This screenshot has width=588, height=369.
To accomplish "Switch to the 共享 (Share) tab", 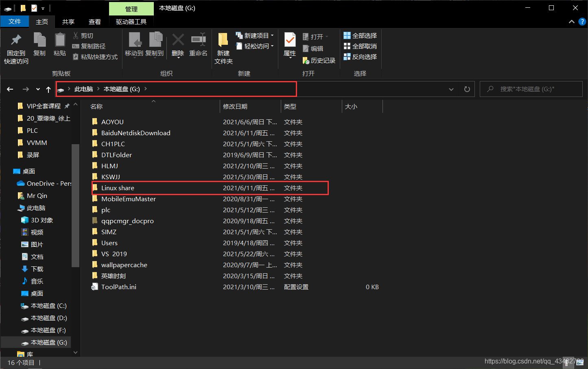I will pyautogui.click(x=68, y=22).
